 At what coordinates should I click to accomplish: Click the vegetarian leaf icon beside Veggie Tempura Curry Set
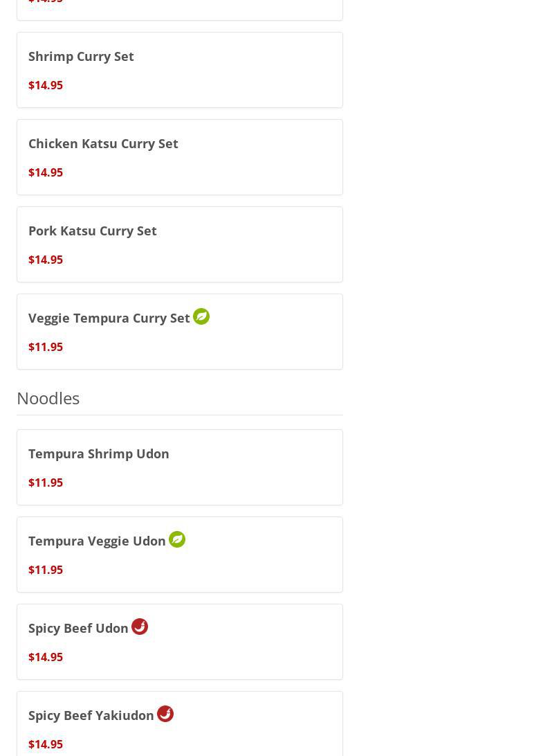click(201, 316)
